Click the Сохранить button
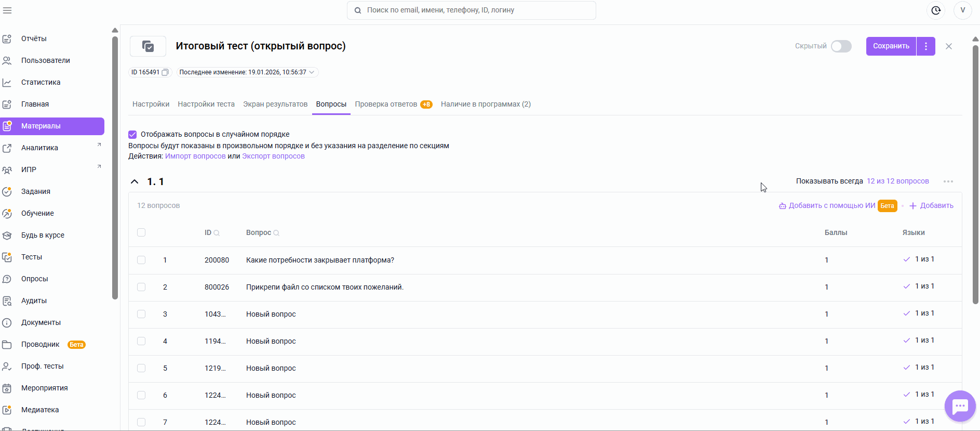Viewport: 980px width, 431px height. (891, 46)
